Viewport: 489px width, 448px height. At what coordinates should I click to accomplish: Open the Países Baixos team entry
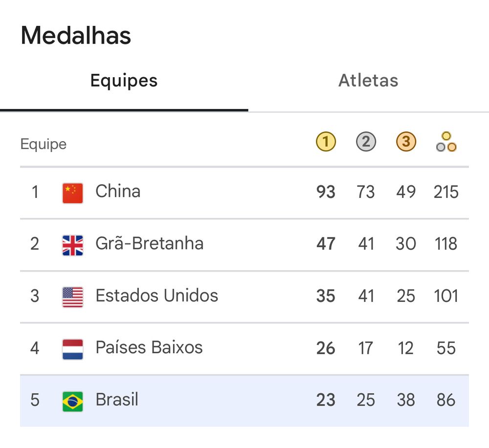[244, 349]
